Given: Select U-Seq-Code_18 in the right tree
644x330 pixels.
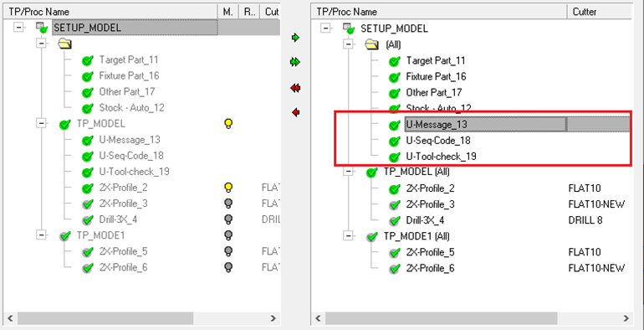Looking at the screenshot, I should point(437,141).
